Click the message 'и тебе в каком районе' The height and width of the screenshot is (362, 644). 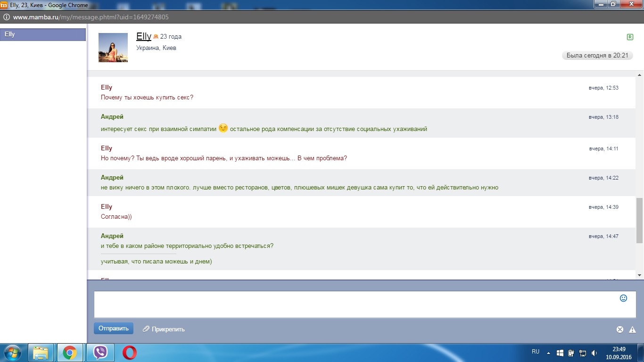pyautogui.click(x=187, y=246)
